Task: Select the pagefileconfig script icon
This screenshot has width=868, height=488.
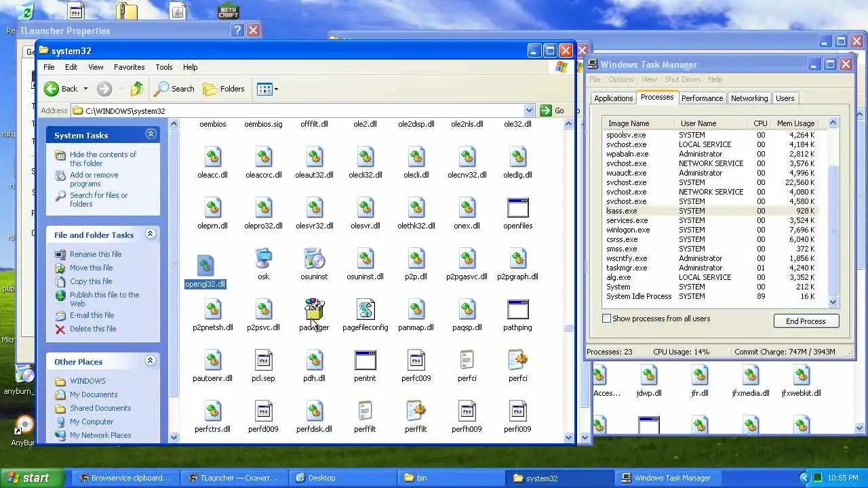Action: (366, 310)
